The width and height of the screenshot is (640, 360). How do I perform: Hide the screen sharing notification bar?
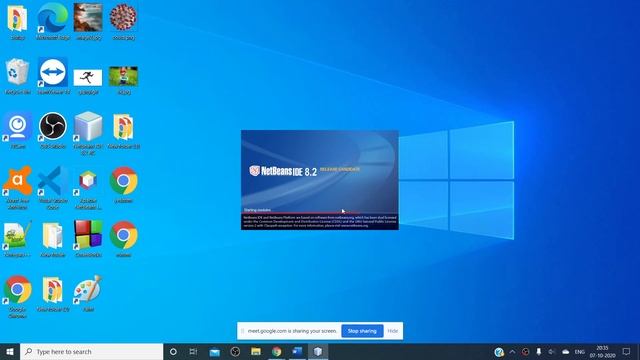[393, 331]
